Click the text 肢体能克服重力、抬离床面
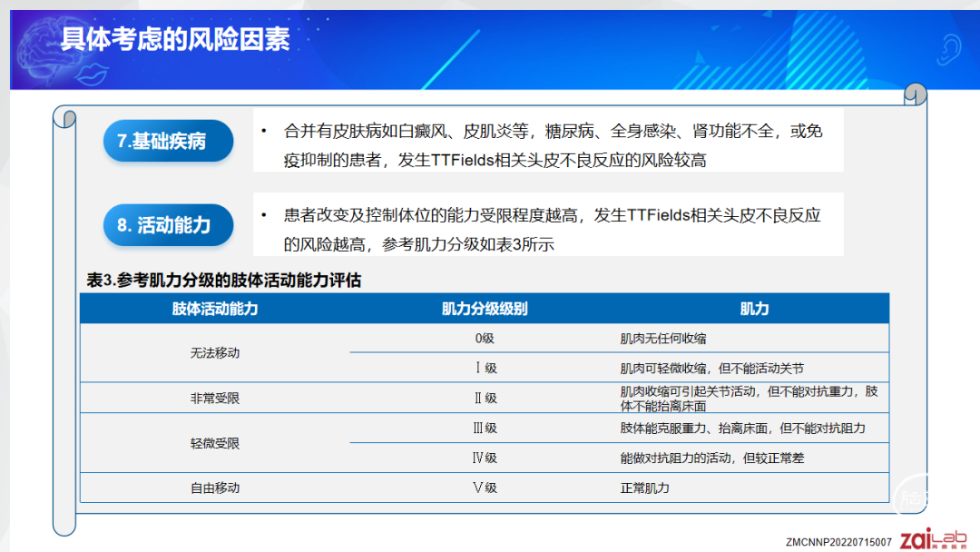The image size is (980, 552). coord(742,429)
